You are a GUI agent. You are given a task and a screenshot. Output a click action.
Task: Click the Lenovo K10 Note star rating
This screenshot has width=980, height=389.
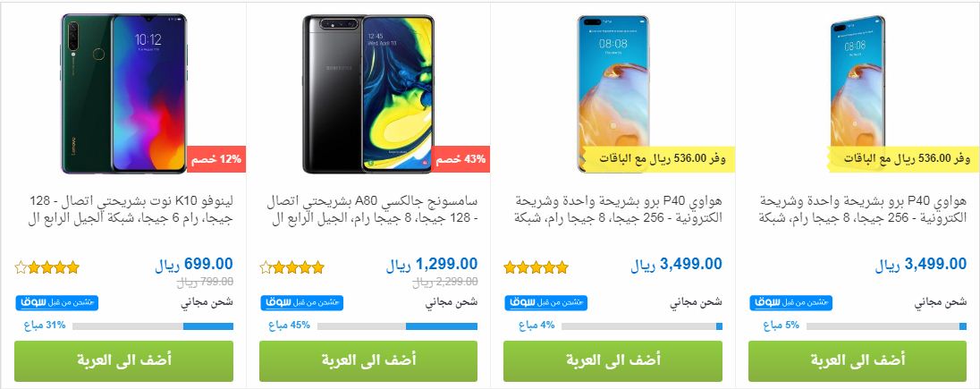click(46, 267)
